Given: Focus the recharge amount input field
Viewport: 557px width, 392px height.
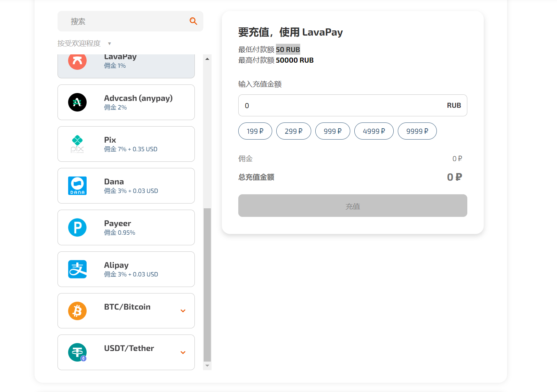Looking at the screenshot, I should pyautogui.click(x=353, y=105).
